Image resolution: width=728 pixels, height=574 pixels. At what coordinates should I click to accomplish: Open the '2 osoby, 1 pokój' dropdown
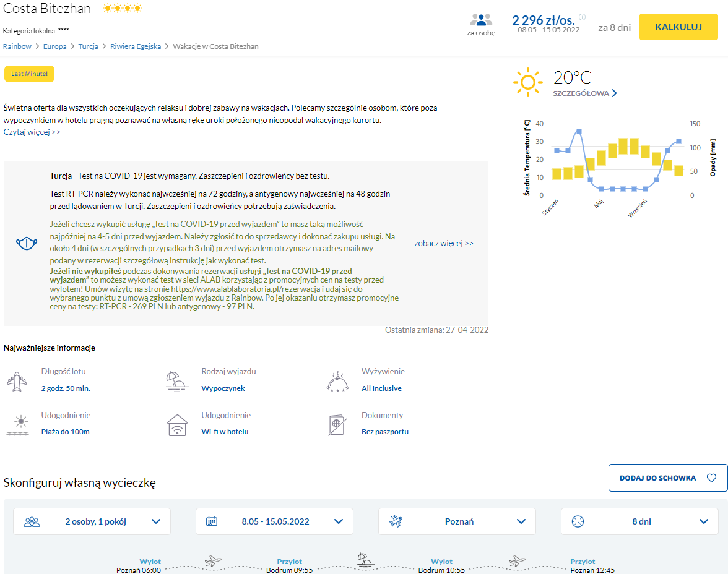[92, 521]
